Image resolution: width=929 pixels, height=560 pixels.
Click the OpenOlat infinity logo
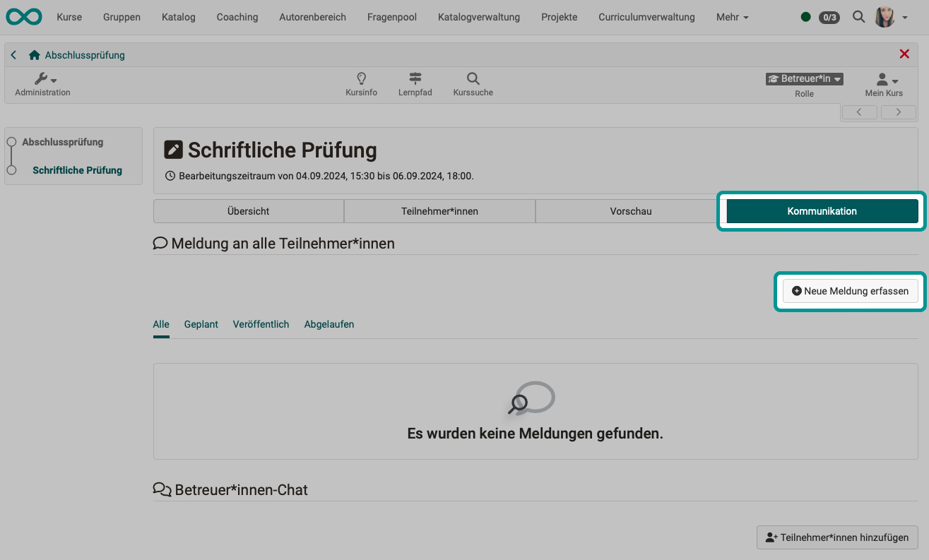24,17
